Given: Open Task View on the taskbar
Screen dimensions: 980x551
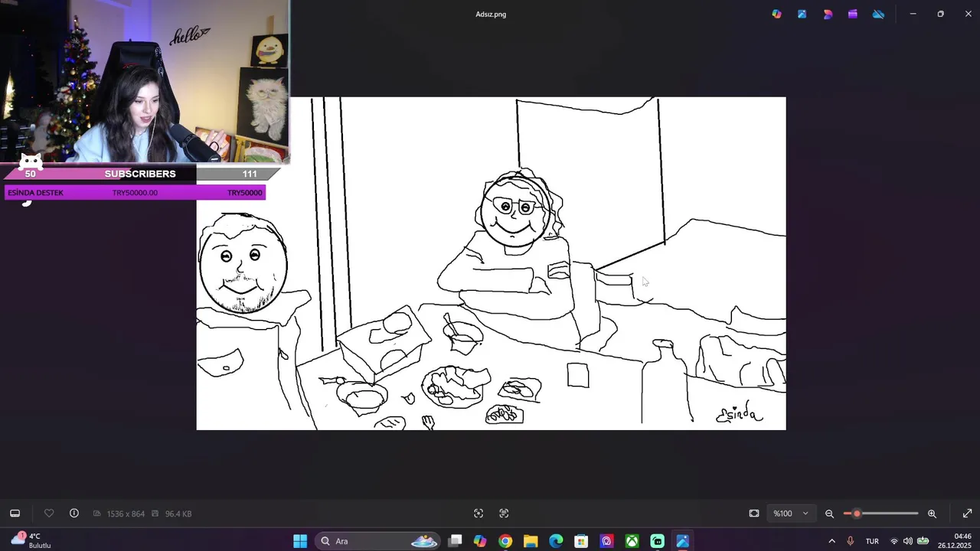Looking at the screenshot, I should (x=455, y=541).
